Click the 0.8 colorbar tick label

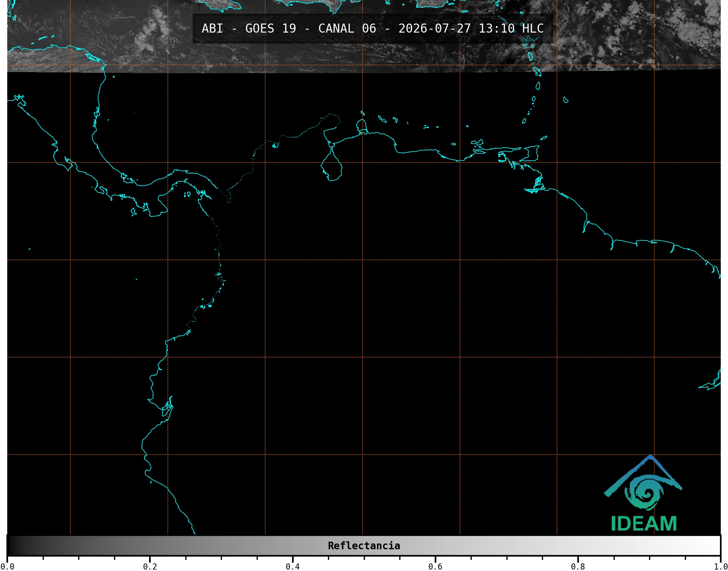pos(578,566)
